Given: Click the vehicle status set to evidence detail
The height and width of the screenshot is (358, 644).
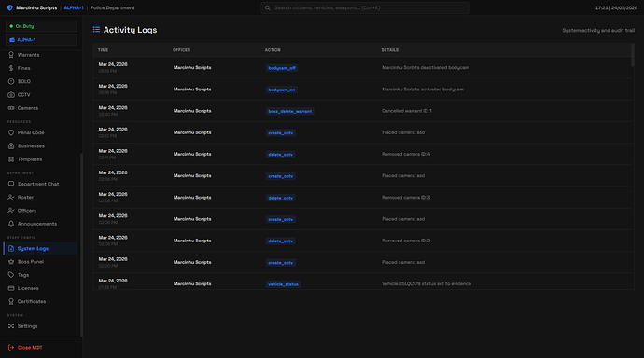Looking at the screenshot, I should [427, 283].
